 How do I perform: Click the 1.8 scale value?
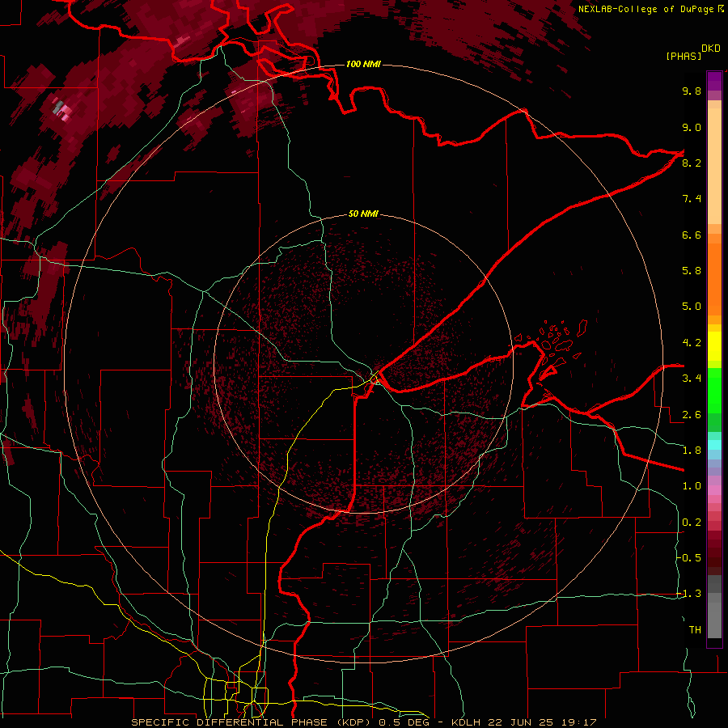[x=692, y=451]
